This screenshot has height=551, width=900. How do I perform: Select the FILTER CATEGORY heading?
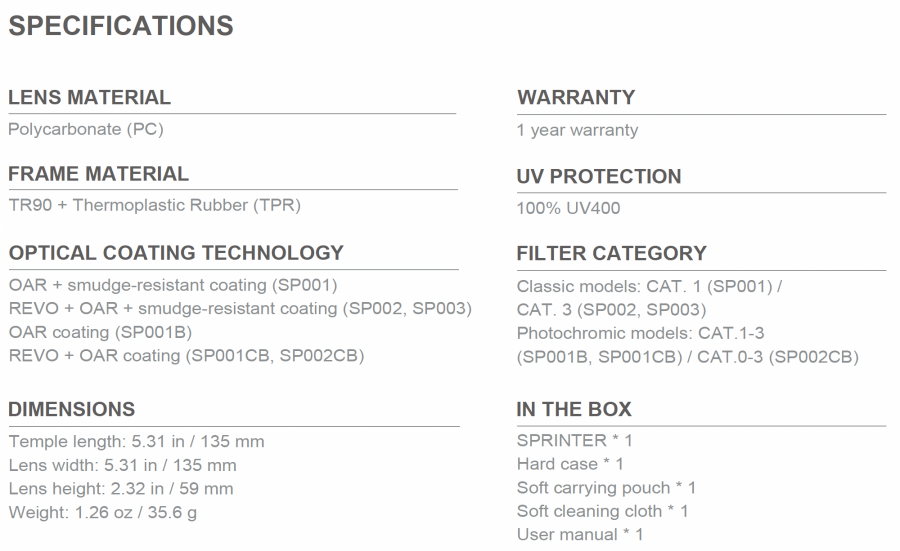coord(612,253)
